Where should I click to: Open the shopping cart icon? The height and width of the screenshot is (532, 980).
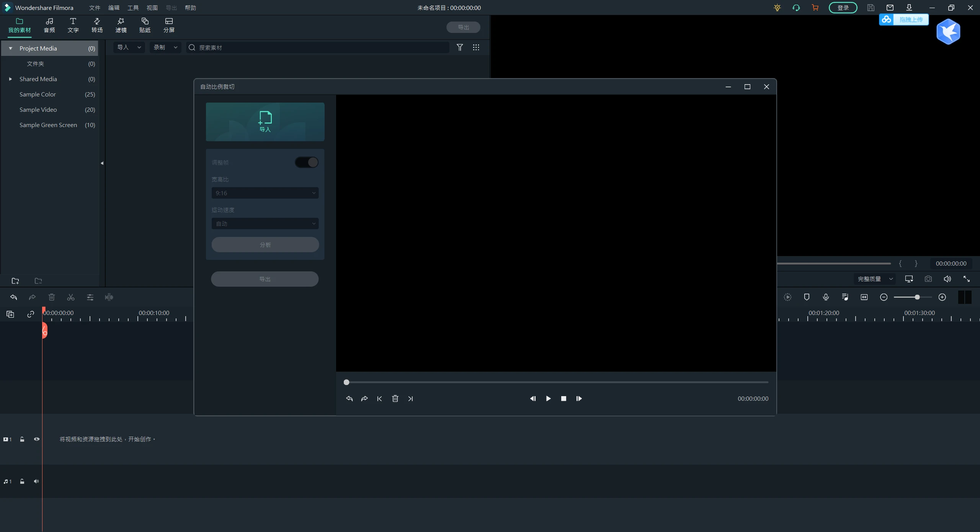point(815,8)
